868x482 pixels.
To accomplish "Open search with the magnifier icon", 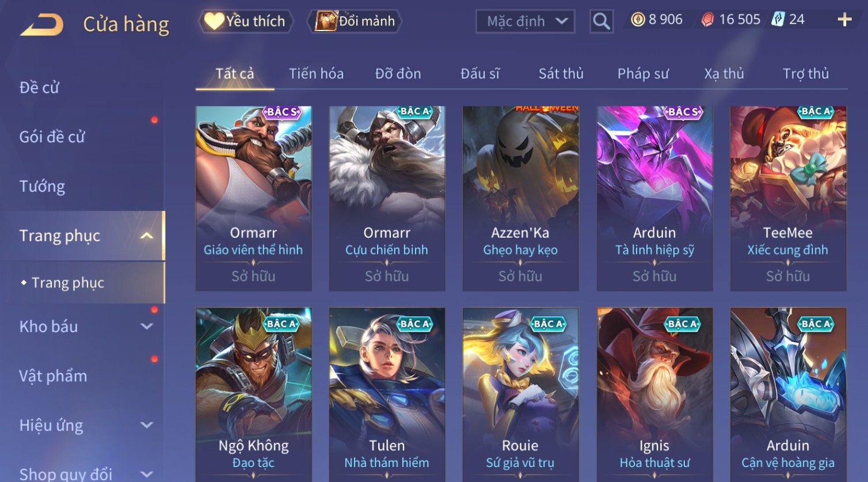I will click(x=601, y=21).
